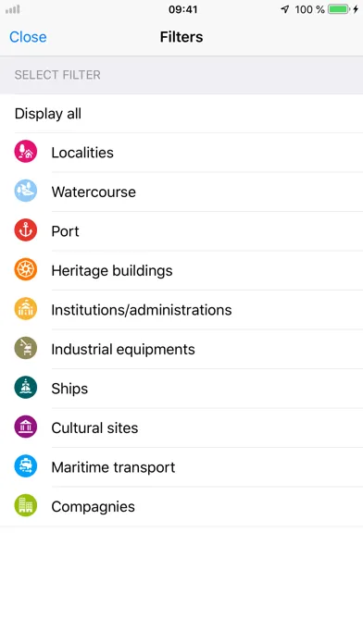
Task: Tap the purple Cultural sites museum icon
Action: click(x=26, y=427)
